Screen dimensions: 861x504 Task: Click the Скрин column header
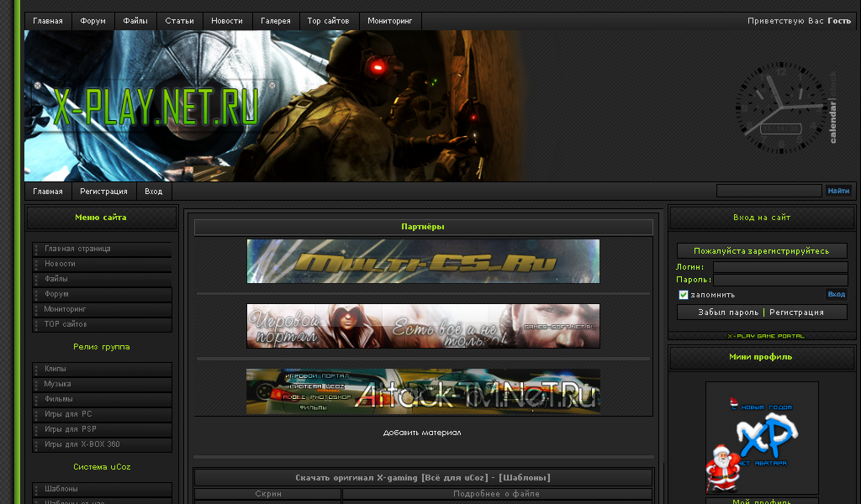pyautogui.click(x=268, y=494)
